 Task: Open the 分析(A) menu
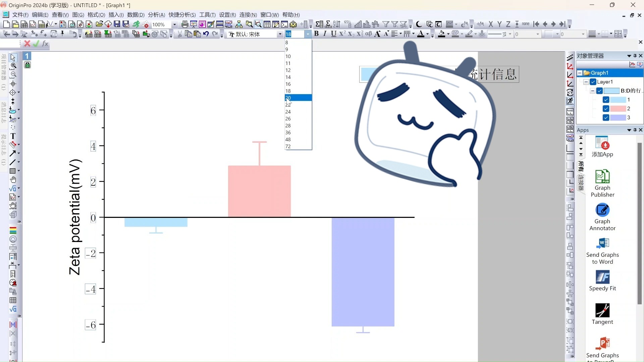coord(156,15)
